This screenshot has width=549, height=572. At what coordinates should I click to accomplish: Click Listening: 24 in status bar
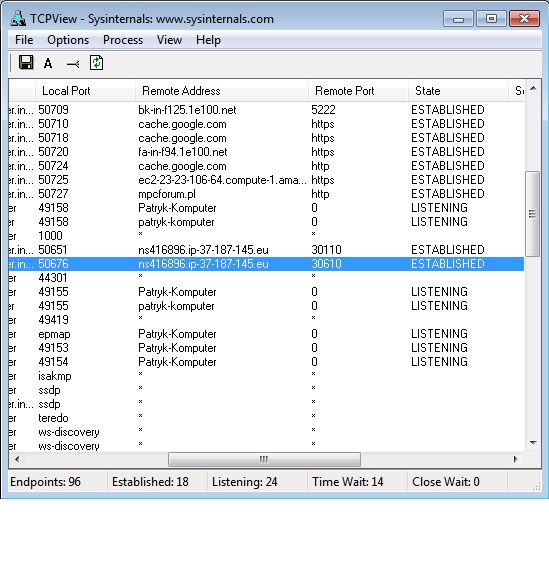click(x=245, y=482)
